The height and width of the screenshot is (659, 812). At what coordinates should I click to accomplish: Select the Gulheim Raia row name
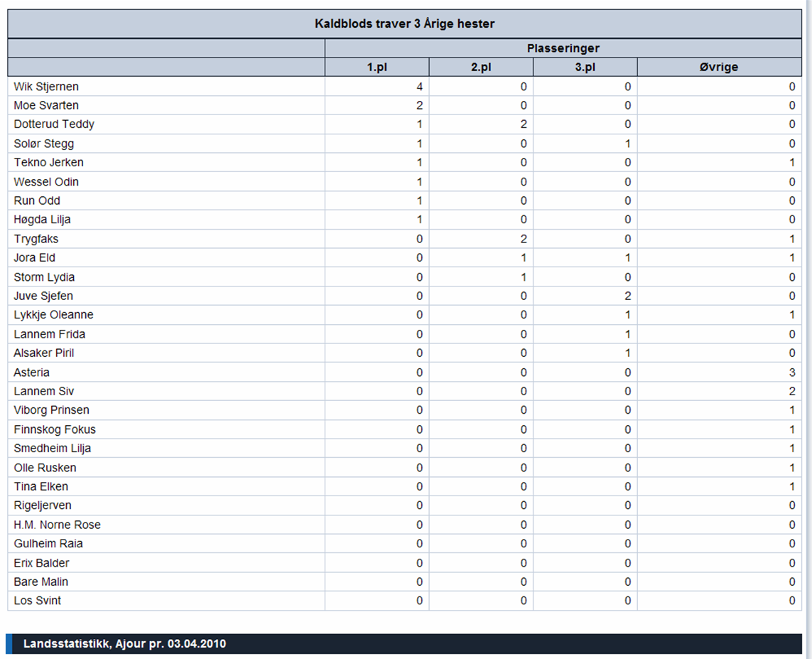(48, 543)
